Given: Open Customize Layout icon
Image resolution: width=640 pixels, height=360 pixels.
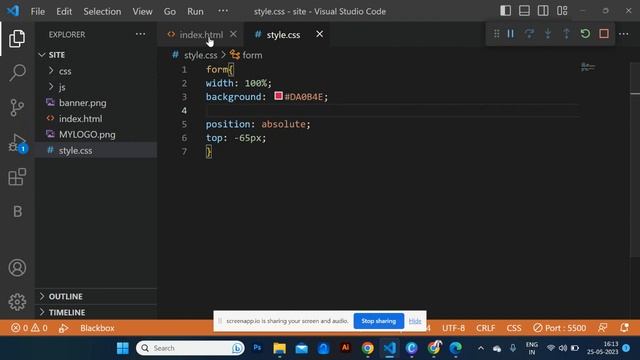Looking at the screenshot, I should [x=562, y=11].
